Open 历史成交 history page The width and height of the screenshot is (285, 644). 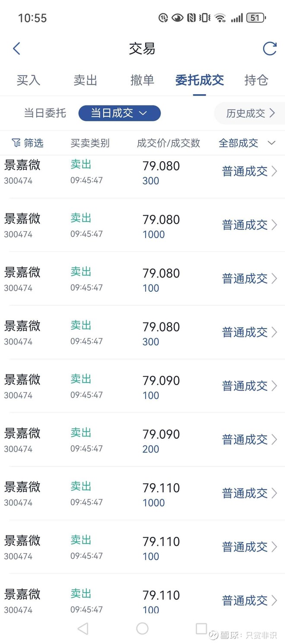(250, 113)
